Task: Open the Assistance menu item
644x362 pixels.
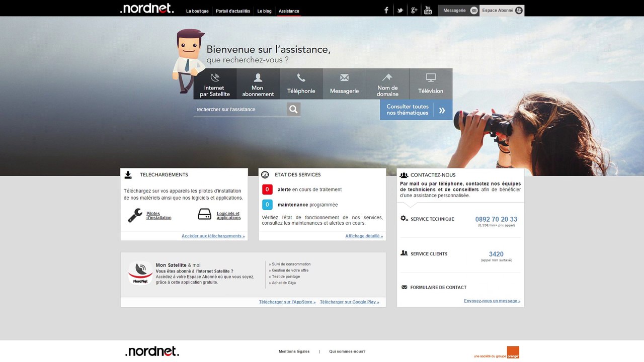Action: 289,11
